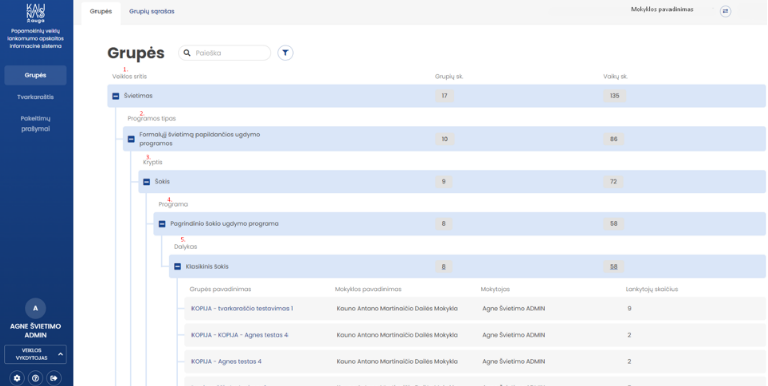Click the Mokytojas column header
Screen dimensions: 768x386
(495, 290)
